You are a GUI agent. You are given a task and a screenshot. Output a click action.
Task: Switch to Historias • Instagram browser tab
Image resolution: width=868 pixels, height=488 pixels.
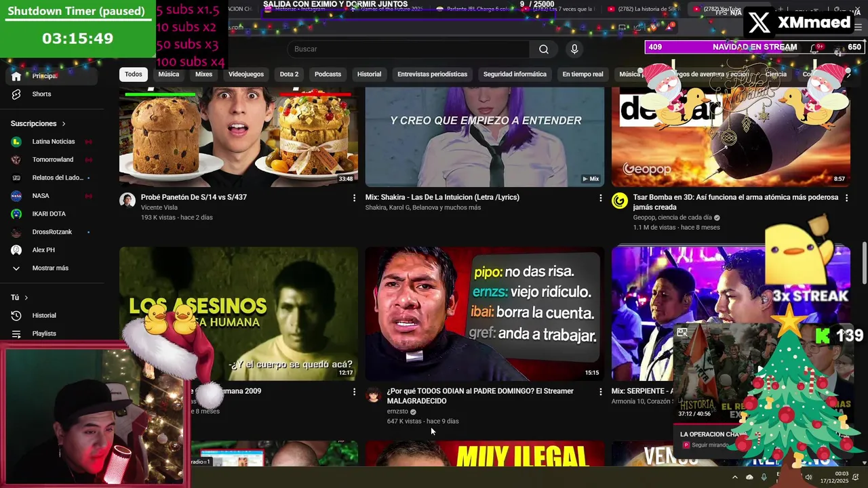coord(300,9)
